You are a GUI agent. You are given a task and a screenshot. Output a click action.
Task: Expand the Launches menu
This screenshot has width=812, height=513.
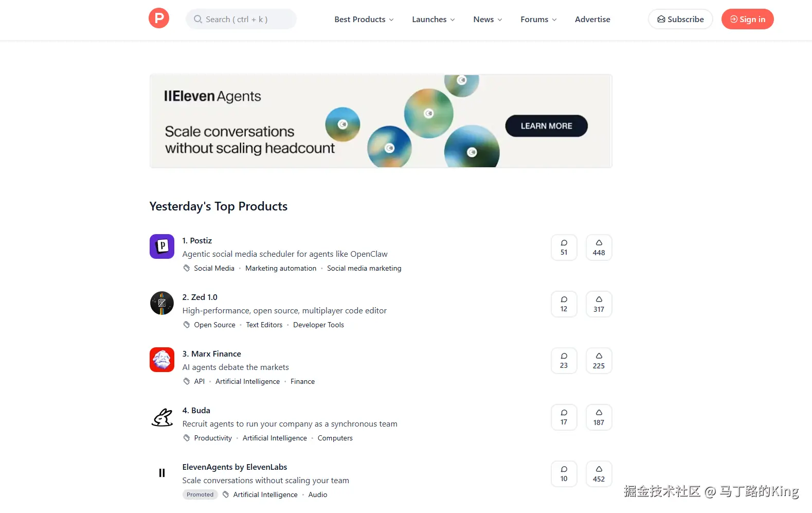click(x=434, y=19)
